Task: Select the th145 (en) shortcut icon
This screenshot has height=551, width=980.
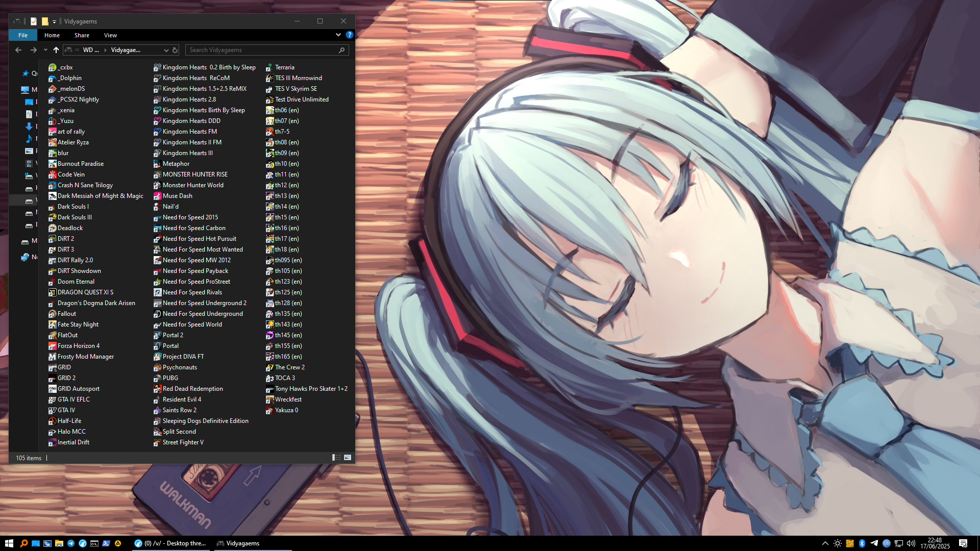Action: click(269, 335)
